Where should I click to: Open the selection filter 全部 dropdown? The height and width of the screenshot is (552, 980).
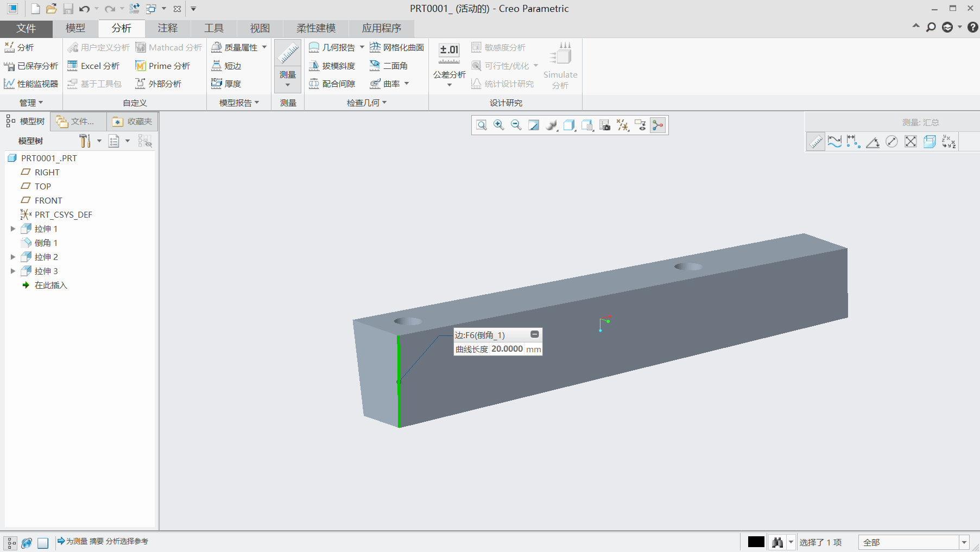[964, 542]
